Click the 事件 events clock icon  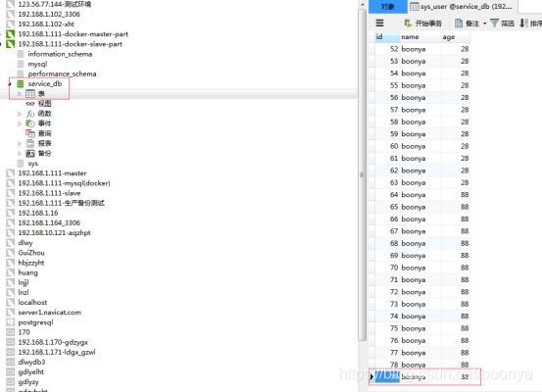coord(30,123)
